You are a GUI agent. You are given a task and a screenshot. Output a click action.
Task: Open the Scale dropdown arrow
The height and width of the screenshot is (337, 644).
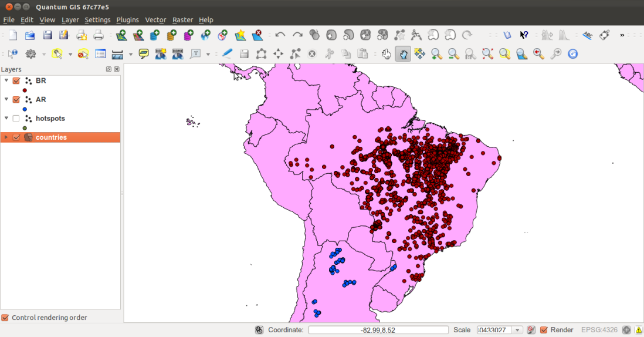(x=517, y=330)
